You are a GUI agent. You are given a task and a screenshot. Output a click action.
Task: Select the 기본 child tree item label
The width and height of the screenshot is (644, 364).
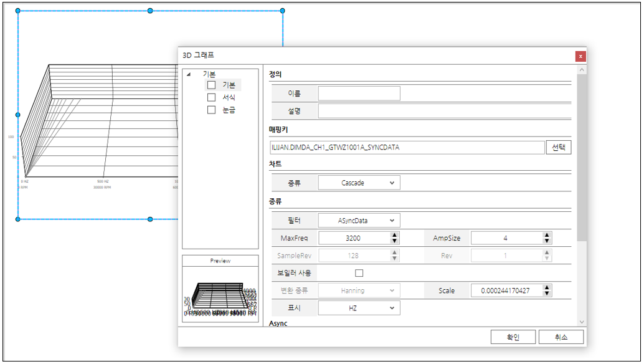229,85
